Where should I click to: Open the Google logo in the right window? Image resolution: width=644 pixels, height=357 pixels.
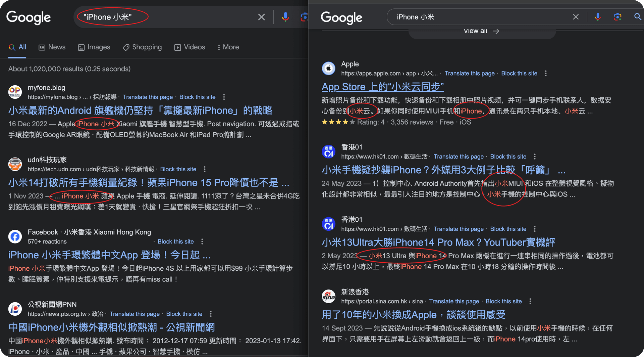[341, 17]
